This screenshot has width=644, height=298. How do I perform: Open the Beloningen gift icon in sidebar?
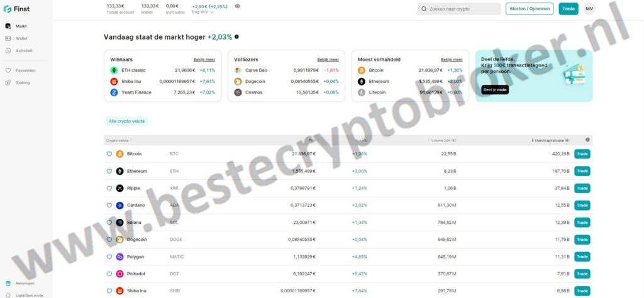(x=8, y=283)
